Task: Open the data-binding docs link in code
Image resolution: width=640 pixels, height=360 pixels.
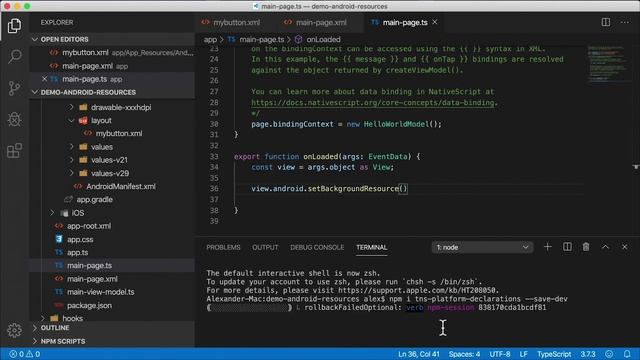Action: click(374, 102)
